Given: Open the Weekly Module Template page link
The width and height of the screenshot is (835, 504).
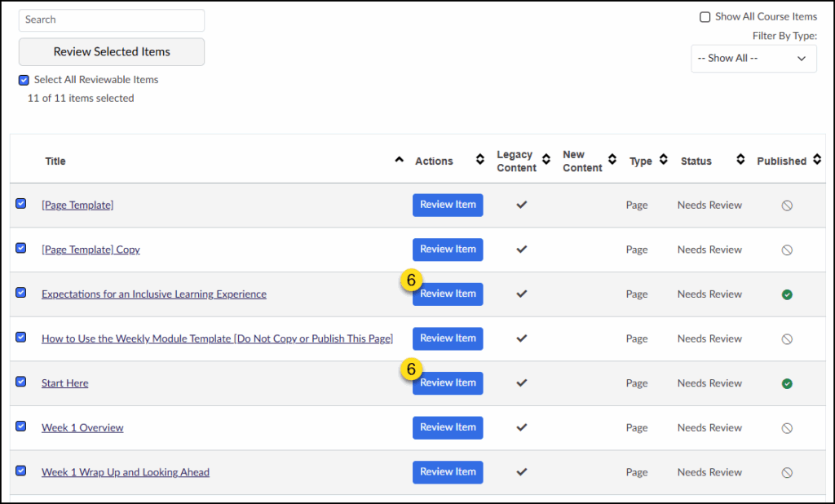Looking at the screenshot, I should click(217, 338).
